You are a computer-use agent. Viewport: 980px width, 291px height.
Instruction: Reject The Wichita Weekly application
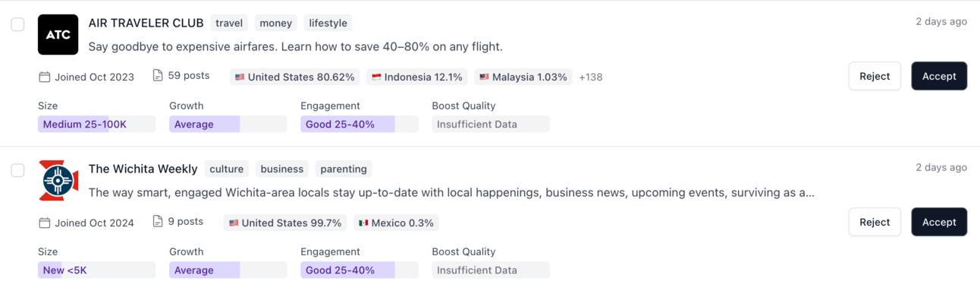pos(875,222)
